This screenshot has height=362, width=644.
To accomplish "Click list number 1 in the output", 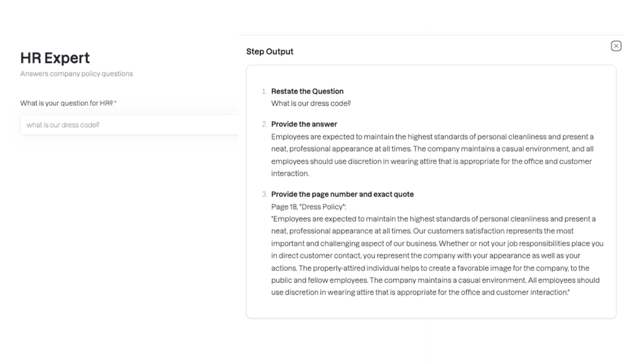I will (x=264, y=91).
